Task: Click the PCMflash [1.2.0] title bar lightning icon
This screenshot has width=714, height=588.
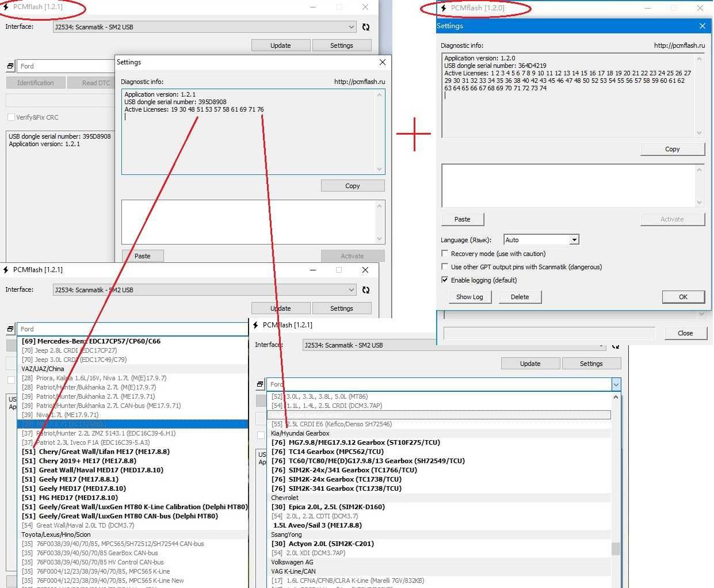Action: pos(444,8)
